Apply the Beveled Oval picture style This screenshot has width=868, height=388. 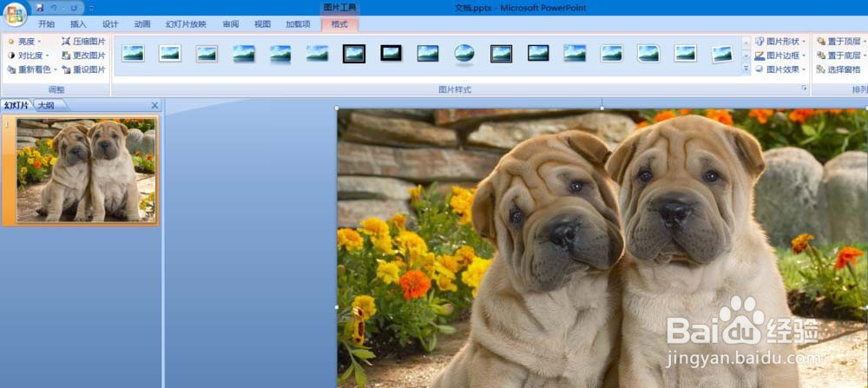coord(464,54)
